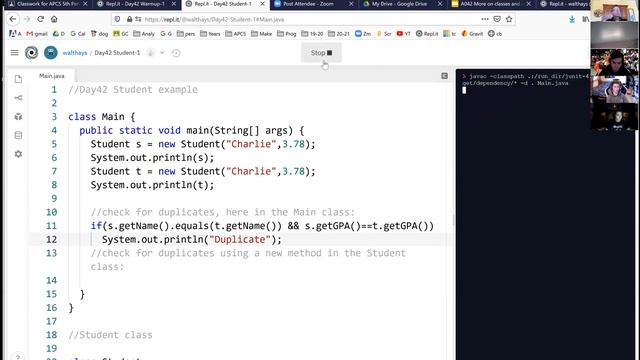
Task: Expand the Prog bookmarks folder
Action: 287,34
